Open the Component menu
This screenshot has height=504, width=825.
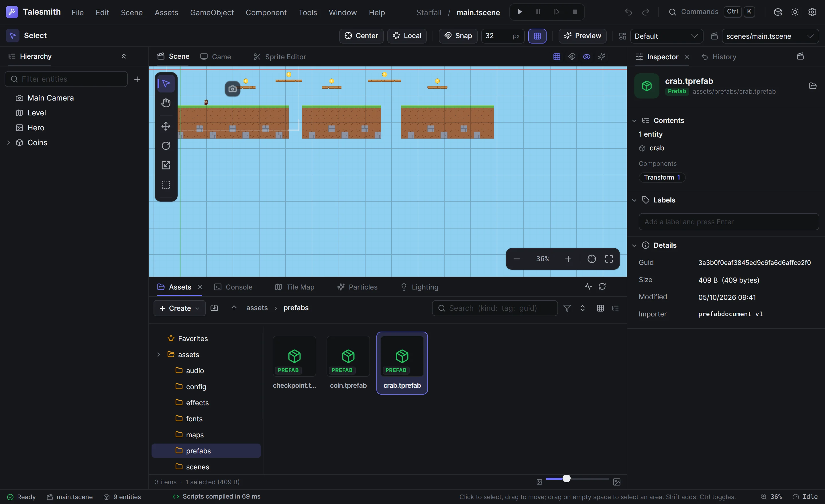click(266, 12)
